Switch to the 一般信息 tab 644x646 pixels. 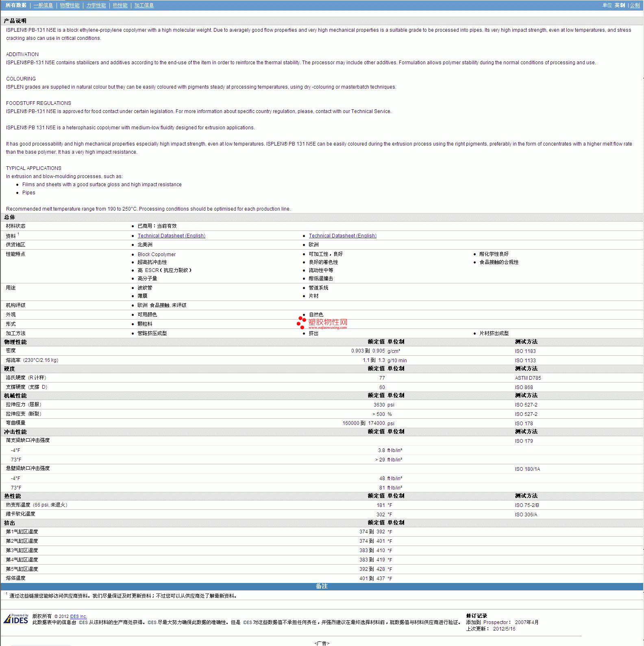click(x=43, y=5)
